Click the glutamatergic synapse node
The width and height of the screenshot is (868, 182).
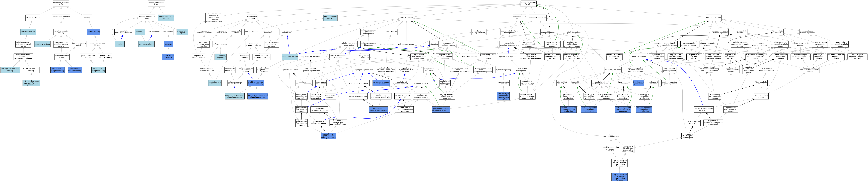168,57
